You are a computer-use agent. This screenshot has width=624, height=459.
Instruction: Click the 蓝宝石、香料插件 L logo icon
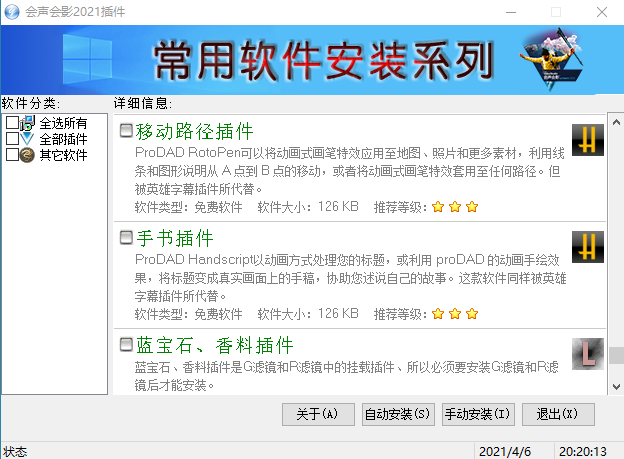588,354
